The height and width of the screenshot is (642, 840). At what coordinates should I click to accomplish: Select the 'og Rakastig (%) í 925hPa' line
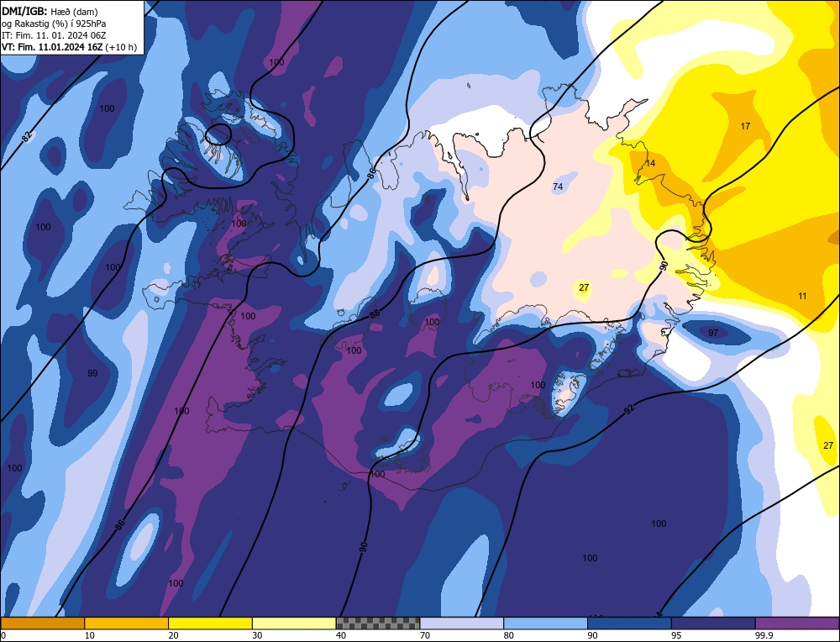pos(54,24)
